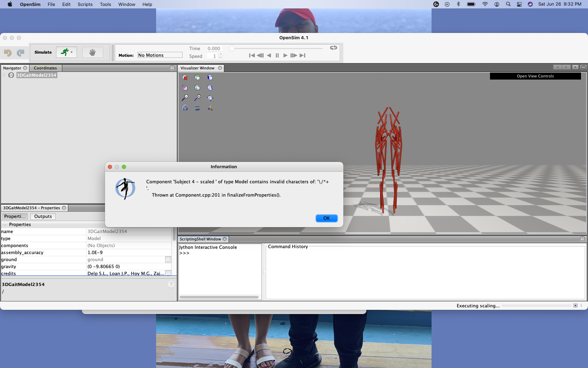The width and height of the screenshot is (588, 368).
Task: Open the Wi-Fi status menu
Action: 485,4
